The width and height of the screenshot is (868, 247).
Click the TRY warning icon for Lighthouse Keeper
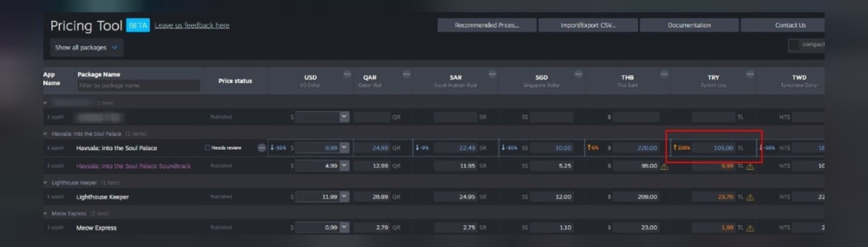pos(750,198)
